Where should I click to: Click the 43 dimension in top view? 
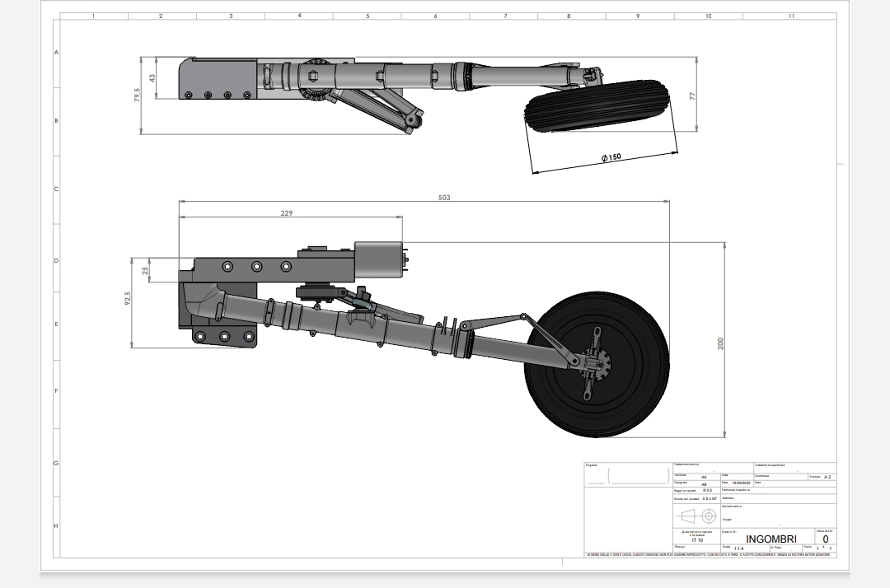pos(152,79)
